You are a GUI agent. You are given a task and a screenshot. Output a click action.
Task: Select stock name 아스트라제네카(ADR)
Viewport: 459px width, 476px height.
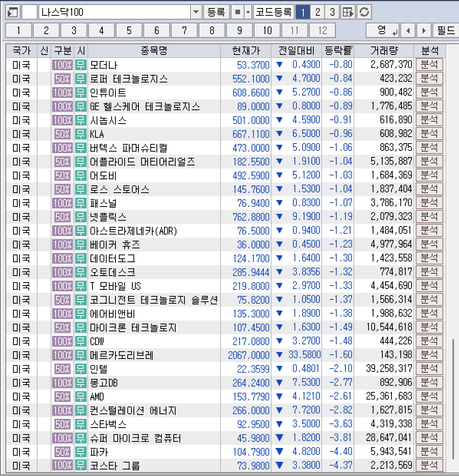[x=133, y=231]
